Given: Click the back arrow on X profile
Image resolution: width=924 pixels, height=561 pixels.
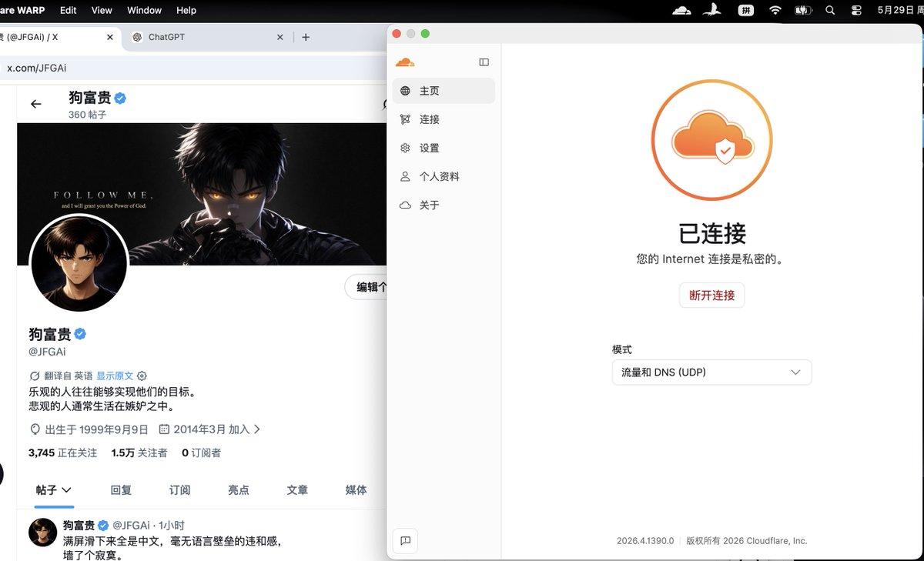Looking at the screenshot, I should (x=36, y=104).
